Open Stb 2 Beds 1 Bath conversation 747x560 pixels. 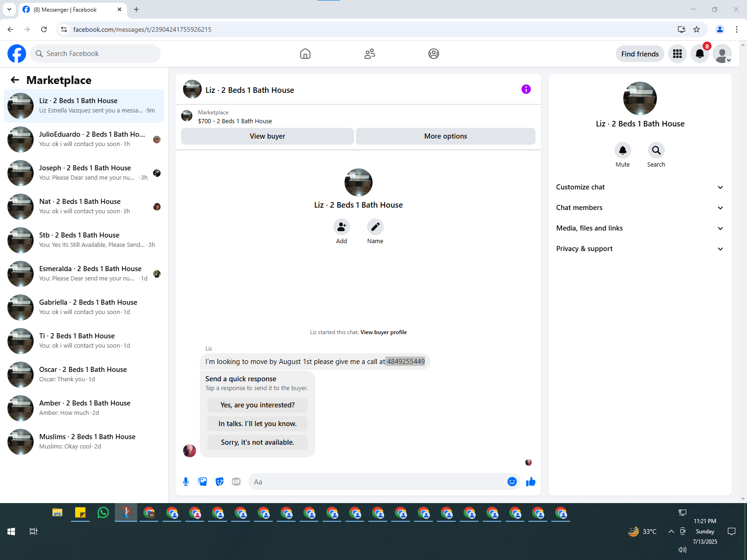point(84,240)
